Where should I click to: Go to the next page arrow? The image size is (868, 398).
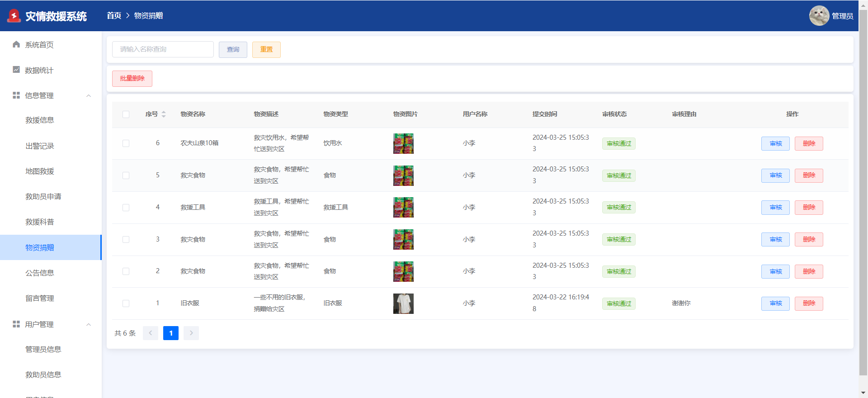(191, 333)
